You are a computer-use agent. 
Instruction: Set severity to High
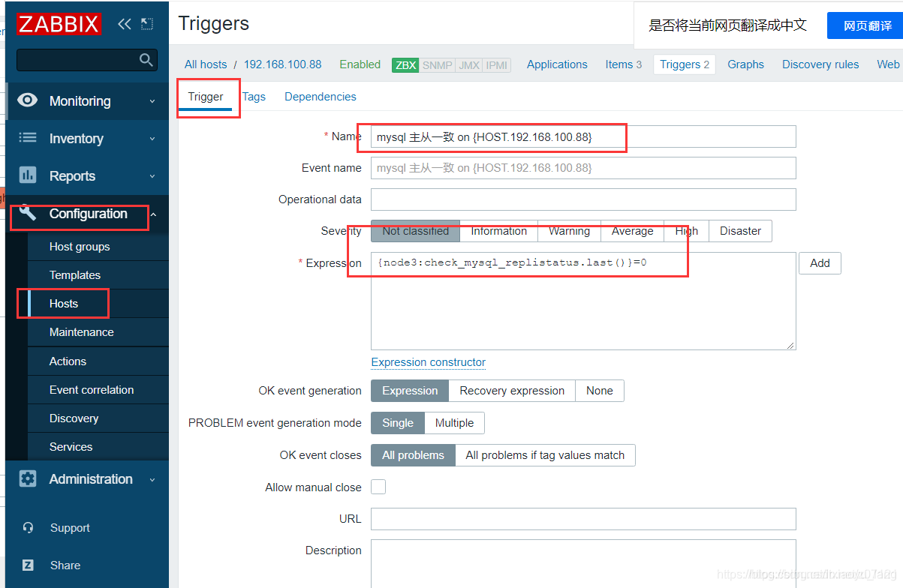686,231
